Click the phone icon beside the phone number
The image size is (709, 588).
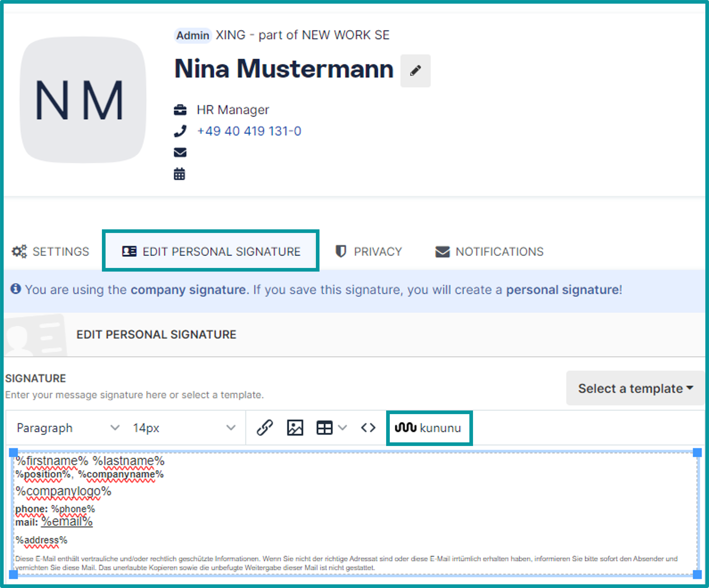click(180, 131)
